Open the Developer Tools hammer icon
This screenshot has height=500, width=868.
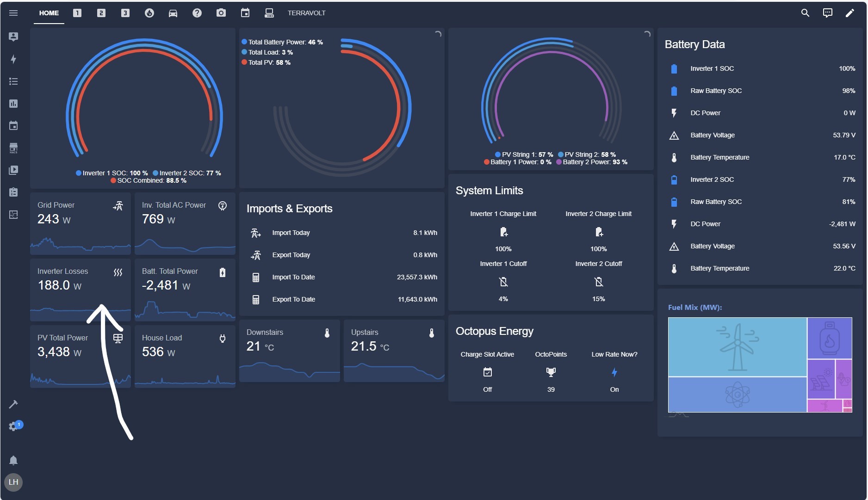[x=13, y=404]
